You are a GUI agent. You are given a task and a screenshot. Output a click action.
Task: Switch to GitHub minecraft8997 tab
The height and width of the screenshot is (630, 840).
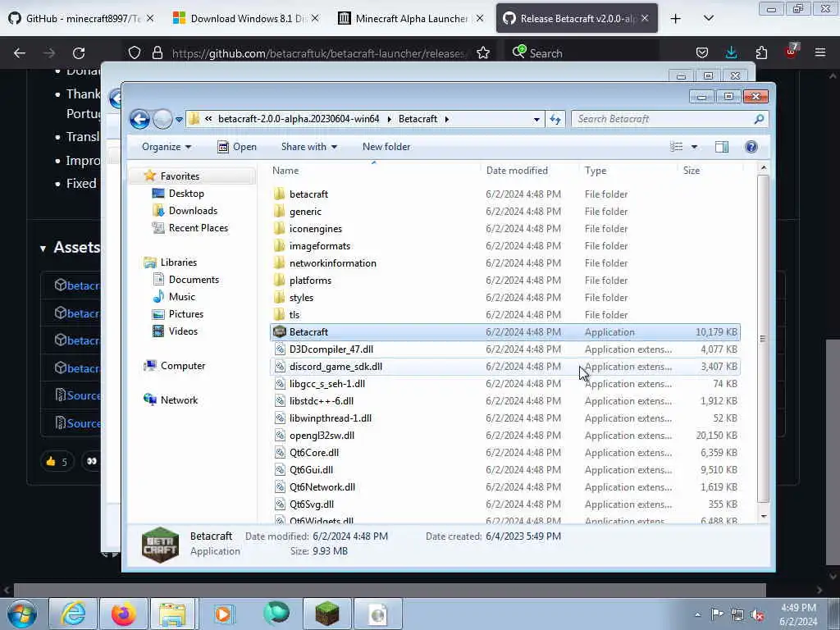[81, 18]
